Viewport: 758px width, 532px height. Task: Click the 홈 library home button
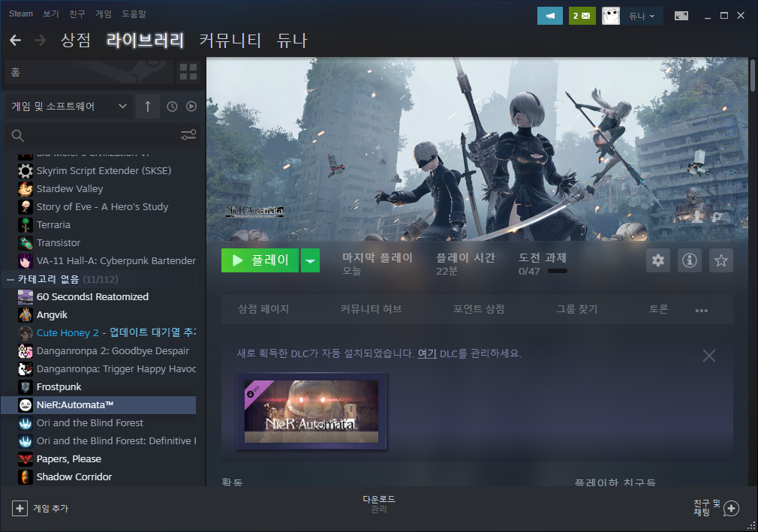click(89, 72)
